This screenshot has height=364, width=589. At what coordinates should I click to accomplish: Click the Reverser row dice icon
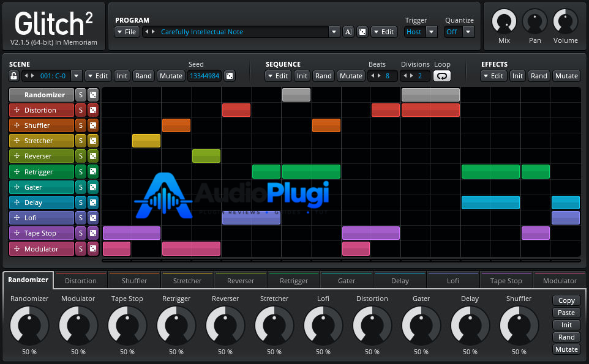93,156
